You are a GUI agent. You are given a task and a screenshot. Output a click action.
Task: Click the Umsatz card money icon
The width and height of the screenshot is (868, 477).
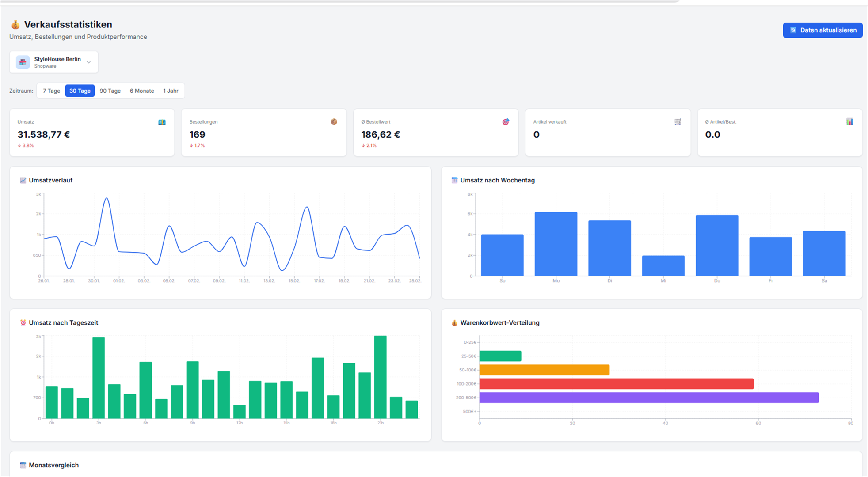162,122
